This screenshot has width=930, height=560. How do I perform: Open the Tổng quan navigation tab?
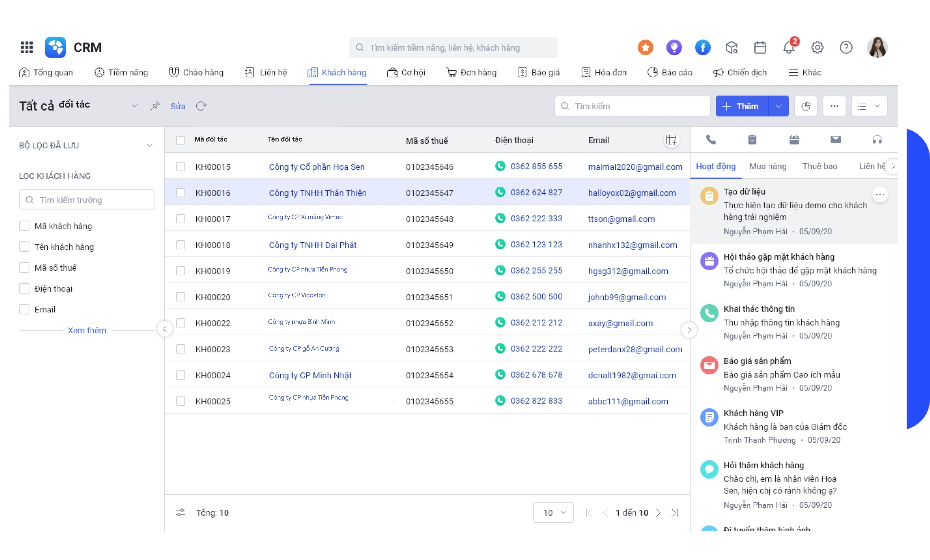[45, 72]
